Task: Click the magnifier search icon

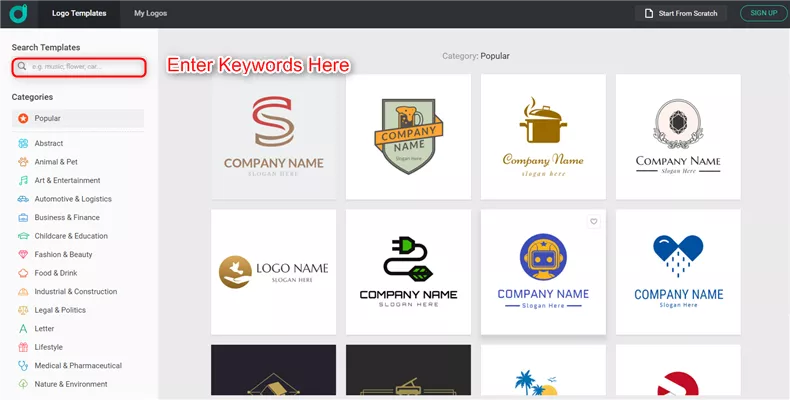Action: pyautogui.click(x=22, y=67)
